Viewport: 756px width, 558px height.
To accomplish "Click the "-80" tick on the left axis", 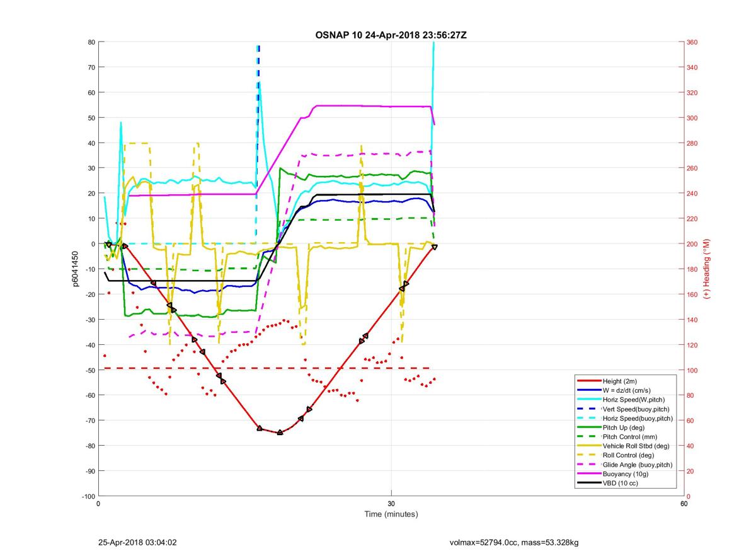I will (90, 446).
